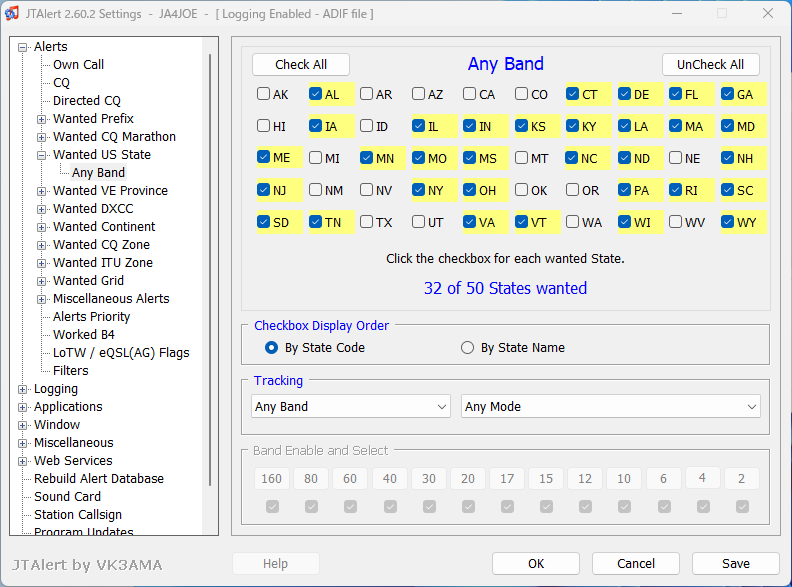The image size is (792, 587).
Task: Open Sound Card settings
Action: (x=67, y=497)
